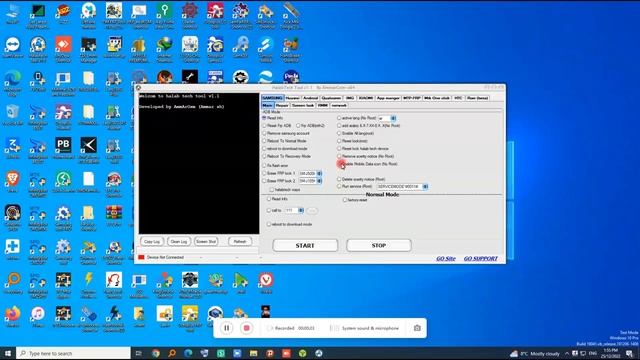640x360 pixels.
Task: Click the Copy Log button
Action: pos(152,242)
